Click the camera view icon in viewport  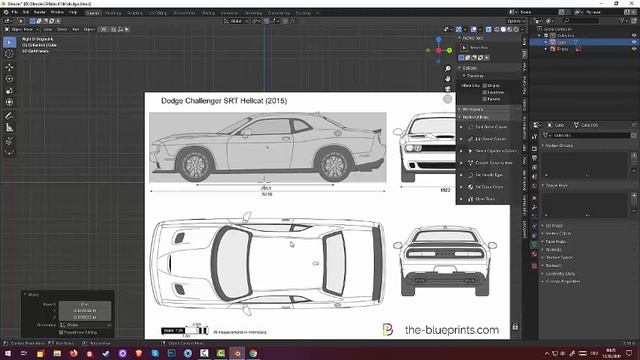tap(448, 88)
